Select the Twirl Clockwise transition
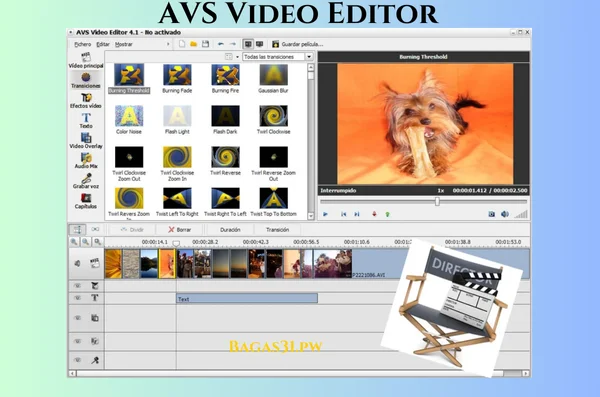 click(x=273, y=120)
